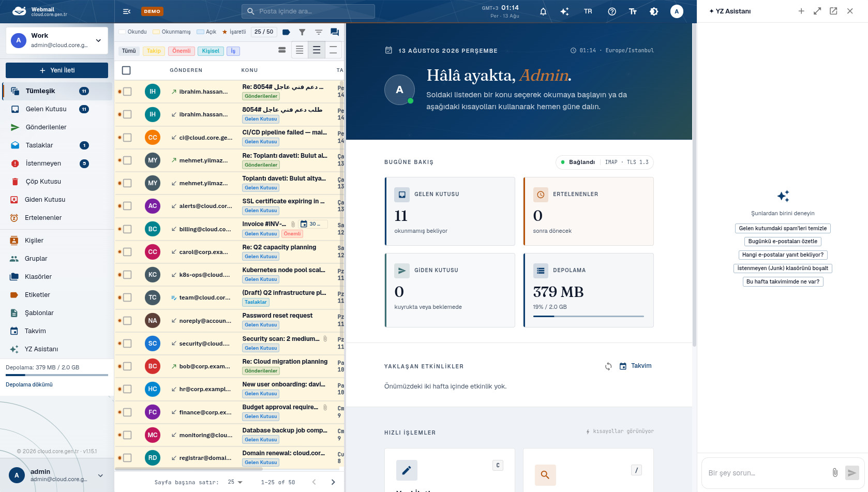
Task: Select the Önemli category tab
Action: [x=182, y=51]
